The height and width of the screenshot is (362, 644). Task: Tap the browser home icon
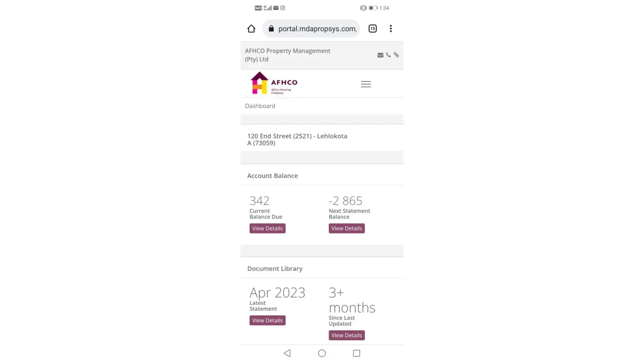251,29
